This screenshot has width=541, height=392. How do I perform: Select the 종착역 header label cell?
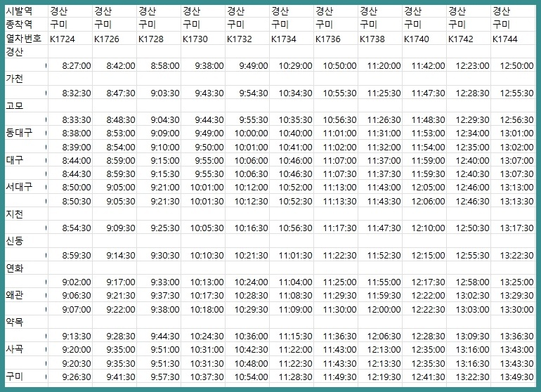tap(26, 24)
